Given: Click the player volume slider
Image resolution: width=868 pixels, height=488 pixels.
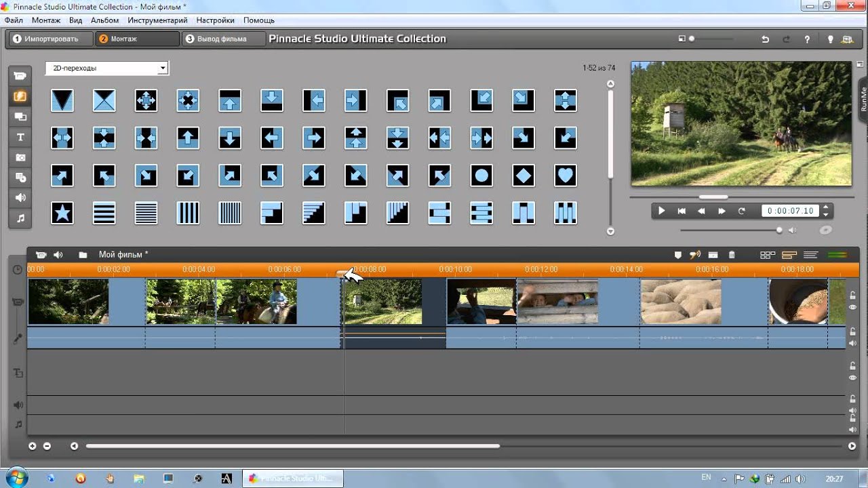Looking at the screenshot, I should pos(731,230).
